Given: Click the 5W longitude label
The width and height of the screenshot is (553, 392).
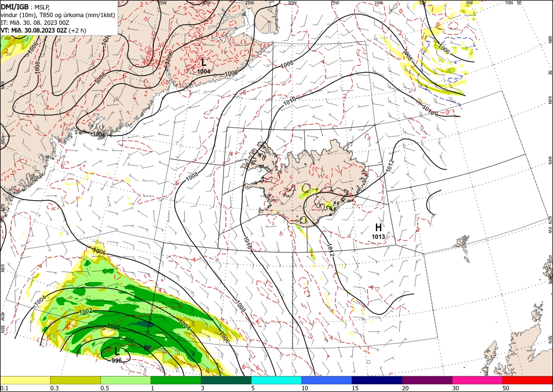Looking at the screenshot, I should click(x=422, y=3).
